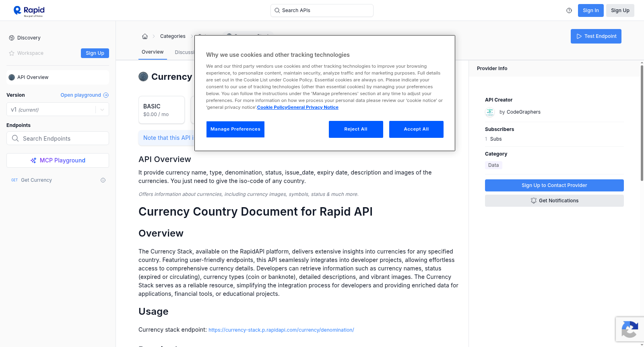Image resolution: width=644 pixels, height=347 pixels.
Task: Click the Currency API globe logo
Action: (x=143, y=77)
